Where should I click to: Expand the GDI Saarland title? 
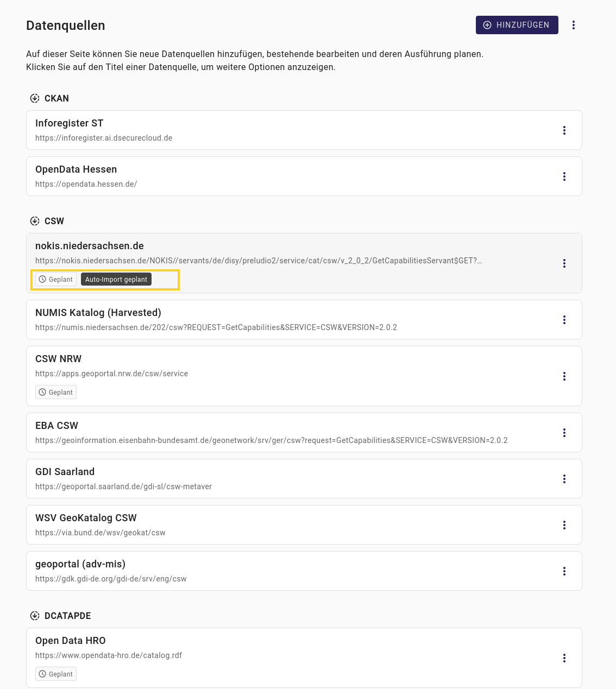click(x=65, y=472)
